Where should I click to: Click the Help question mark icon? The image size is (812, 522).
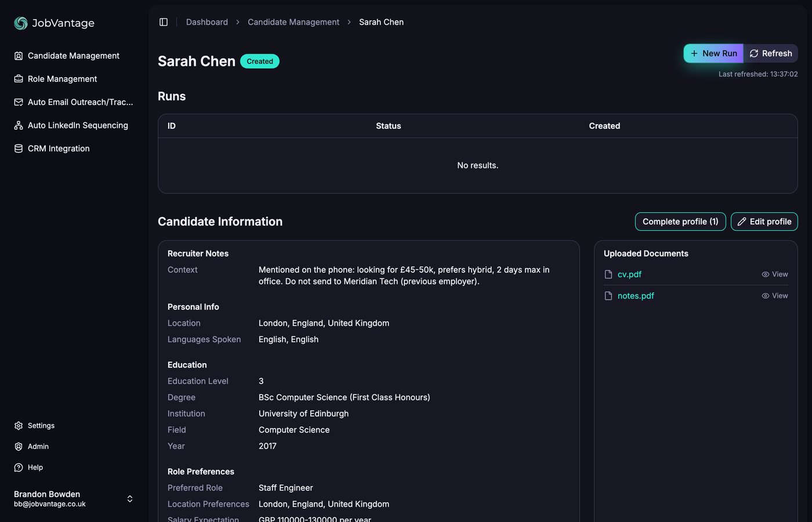pos(19,467)
